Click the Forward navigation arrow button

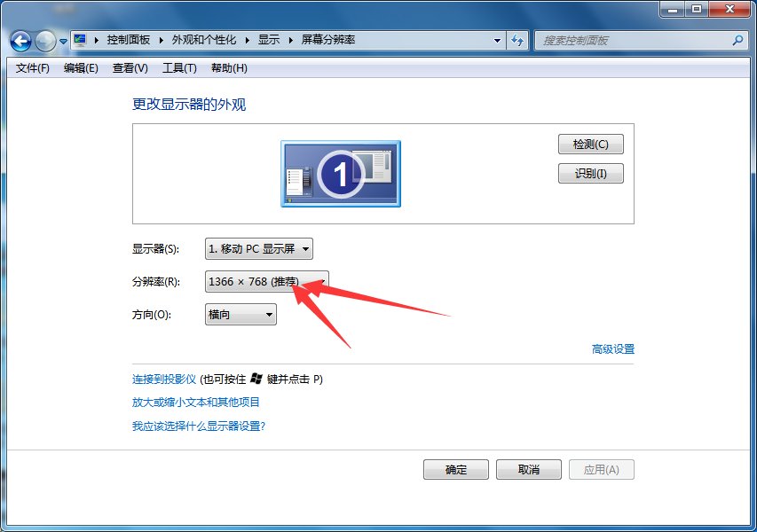click(x=46, y=42)
